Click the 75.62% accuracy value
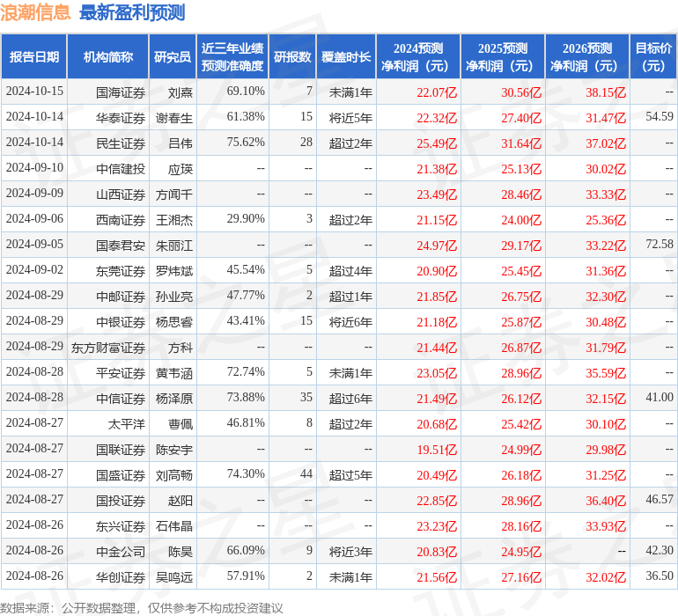This screenshot has width=678, height=616. click(246, 143)
